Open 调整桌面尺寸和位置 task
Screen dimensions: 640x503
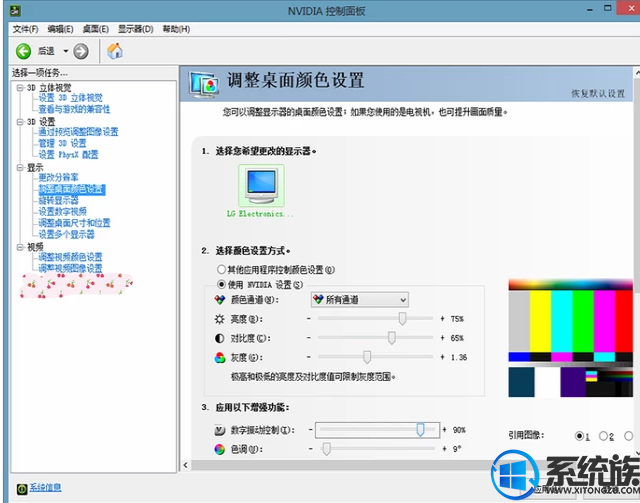(x=74, y=223)
